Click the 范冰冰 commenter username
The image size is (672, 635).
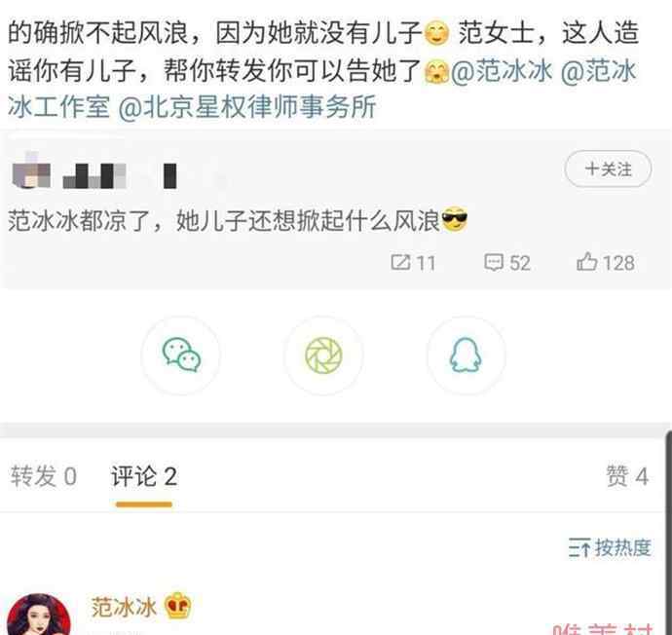point(124,607)
